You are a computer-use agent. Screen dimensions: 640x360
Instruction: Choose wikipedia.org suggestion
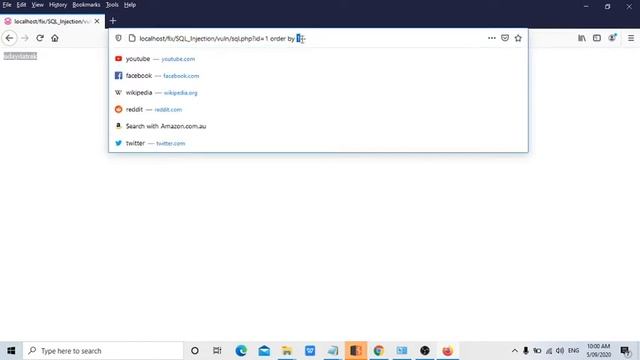[x=318, y=93]
